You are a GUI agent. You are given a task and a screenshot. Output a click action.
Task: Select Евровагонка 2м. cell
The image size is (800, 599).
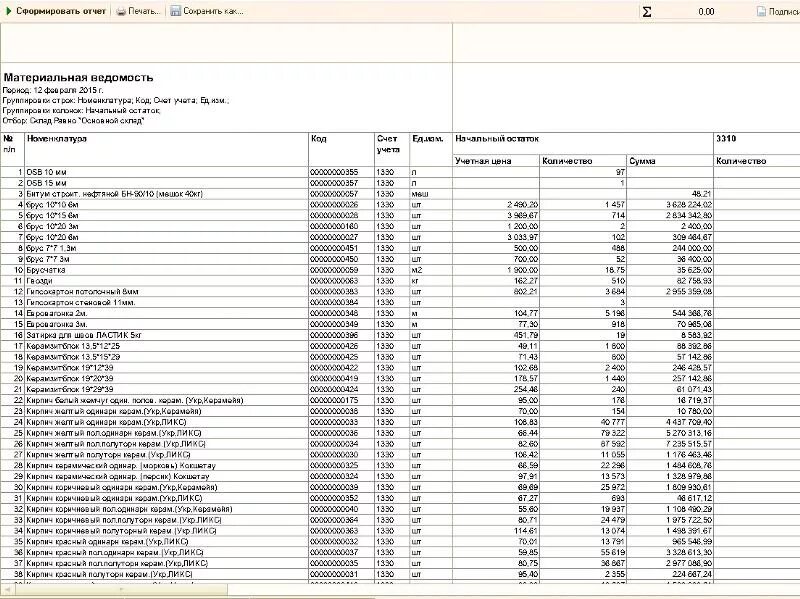click(166, 313)
